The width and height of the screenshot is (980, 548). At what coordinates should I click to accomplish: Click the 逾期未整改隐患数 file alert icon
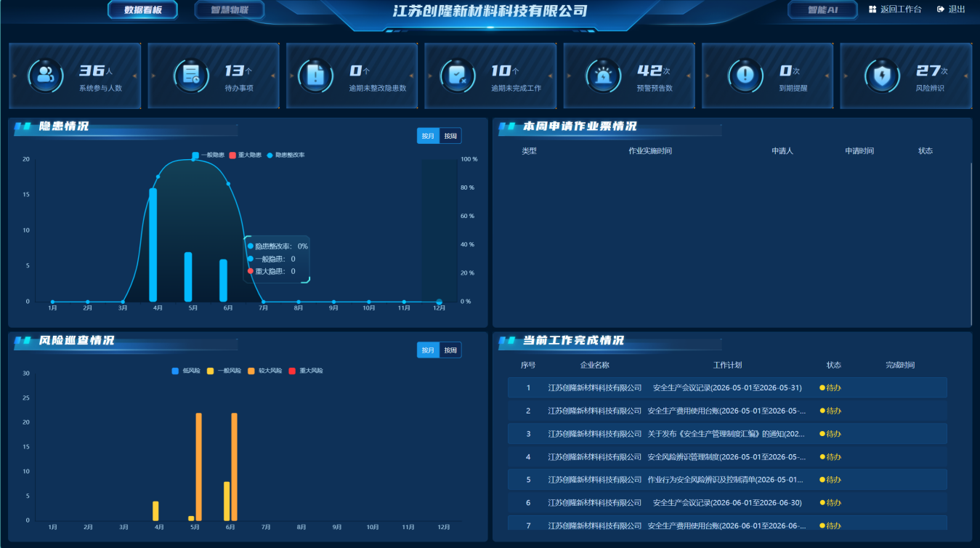click(x=316, y=75)
